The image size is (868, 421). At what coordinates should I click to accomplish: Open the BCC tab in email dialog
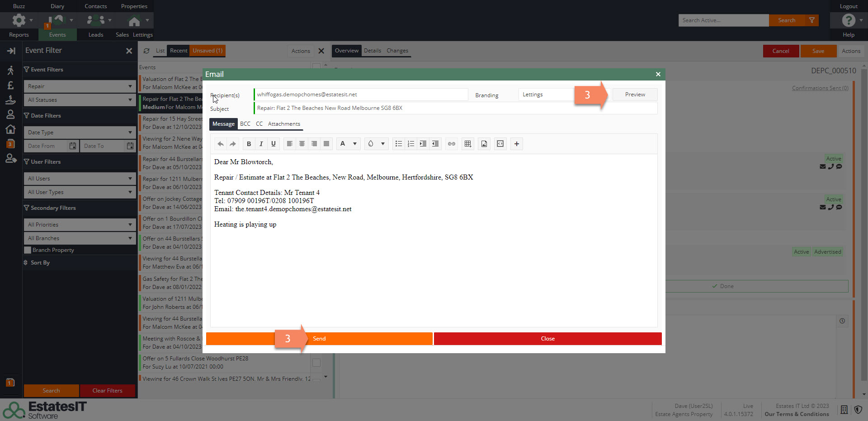pyautogui.click(x=245, y=124)
